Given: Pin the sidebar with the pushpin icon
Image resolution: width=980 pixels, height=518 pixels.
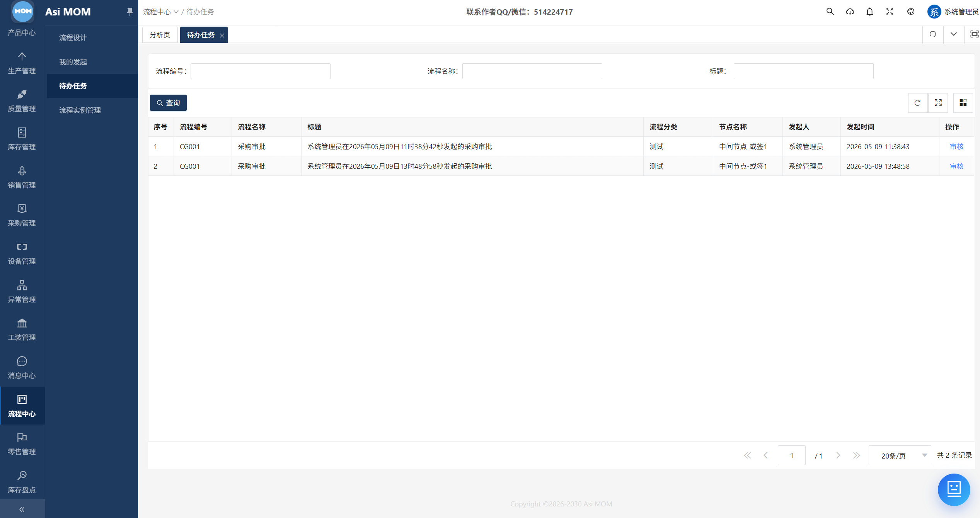Looking at the screenshot, I should coord(130,12).
